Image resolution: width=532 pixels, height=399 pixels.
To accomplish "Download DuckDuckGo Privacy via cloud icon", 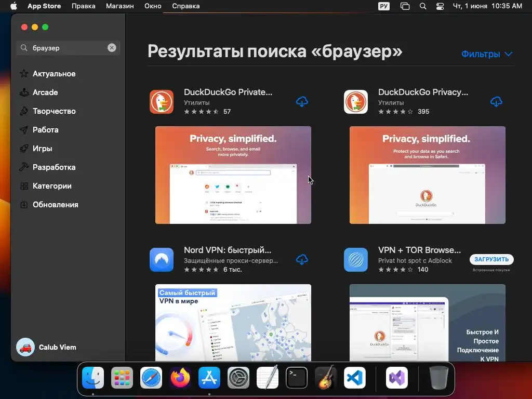I will pos(496,101).
